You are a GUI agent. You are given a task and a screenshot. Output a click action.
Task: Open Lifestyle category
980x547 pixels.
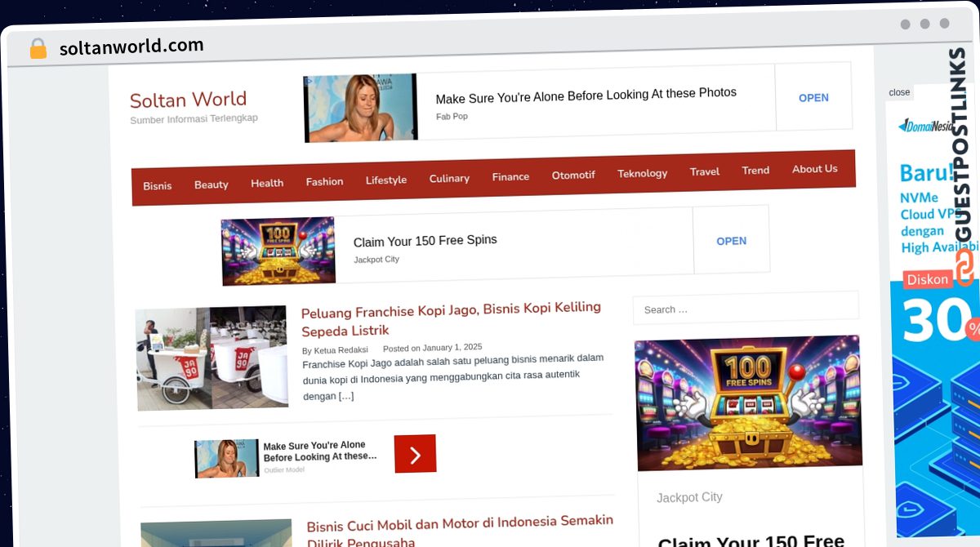tap(386, 180)
